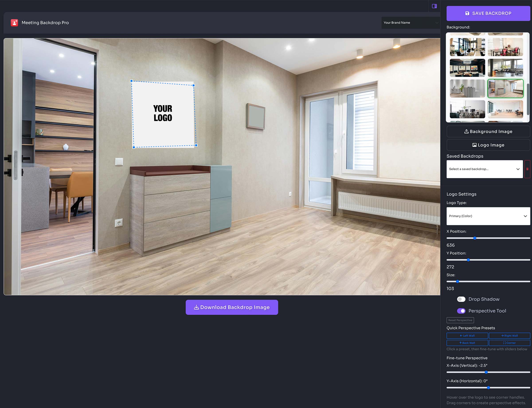Apply the Right Wall perspective preset
532x408 pixels.
[x=509, y=336]
